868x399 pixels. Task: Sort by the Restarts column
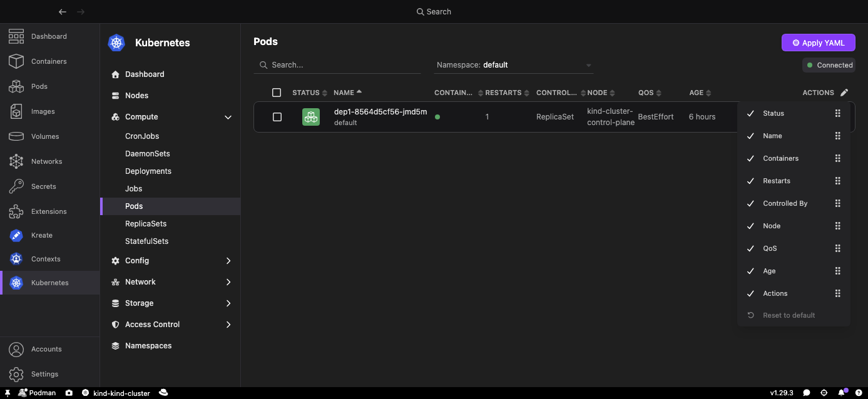tap(508, 93)
